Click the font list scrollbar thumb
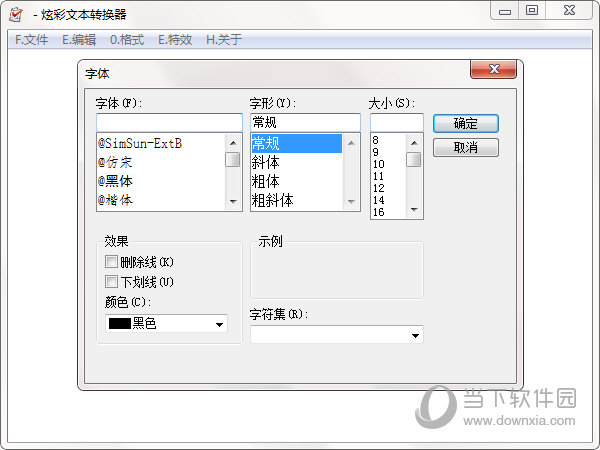600x450 pixels. [x=233, y=160]
